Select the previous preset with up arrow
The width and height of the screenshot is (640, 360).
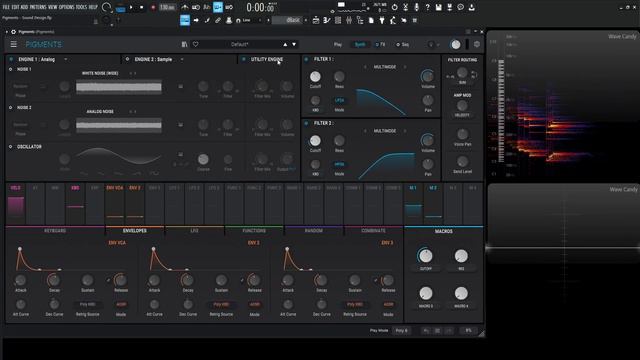(x=285, y=44)
